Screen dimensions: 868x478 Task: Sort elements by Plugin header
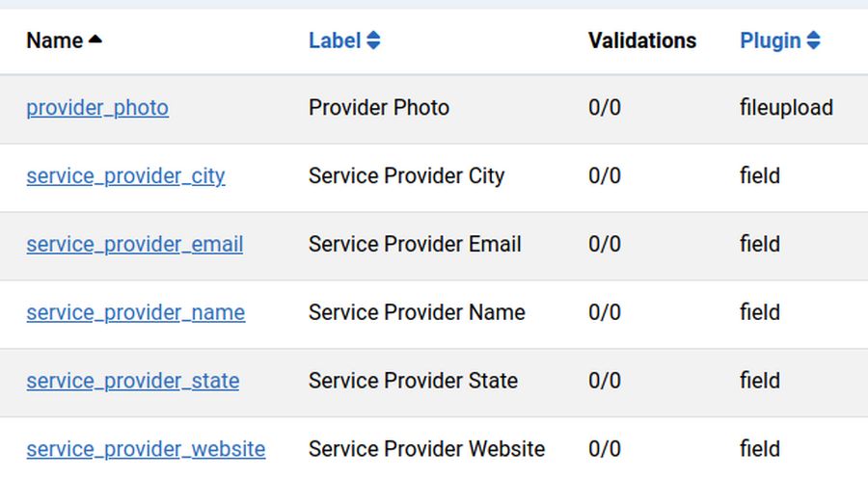[771, 40]
